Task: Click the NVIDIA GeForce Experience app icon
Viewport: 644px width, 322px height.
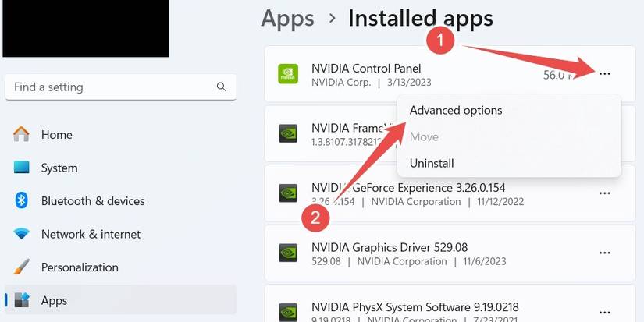Action: [288, 193]
